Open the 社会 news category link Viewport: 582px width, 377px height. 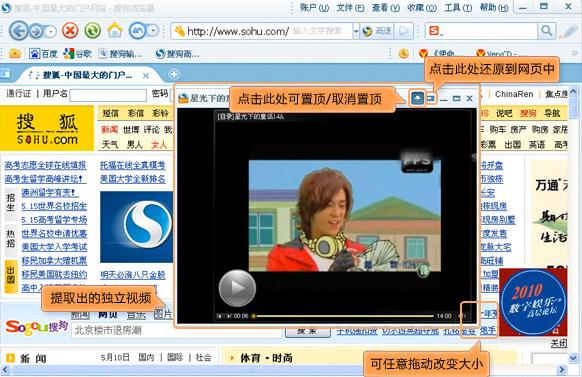(203, 357)
